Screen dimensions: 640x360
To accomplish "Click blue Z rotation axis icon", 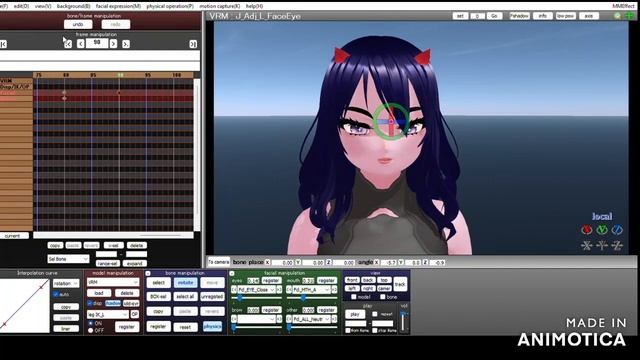I will [x=617, y=230].
